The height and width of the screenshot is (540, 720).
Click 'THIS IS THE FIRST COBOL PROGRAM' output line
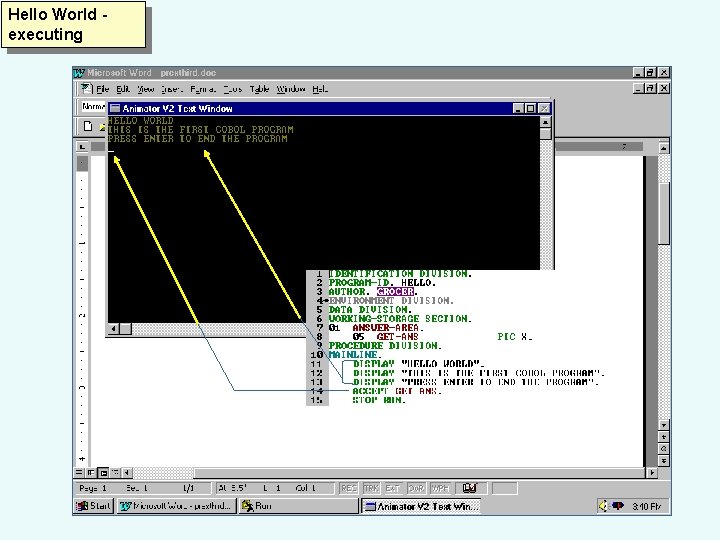tap(201, 129)
